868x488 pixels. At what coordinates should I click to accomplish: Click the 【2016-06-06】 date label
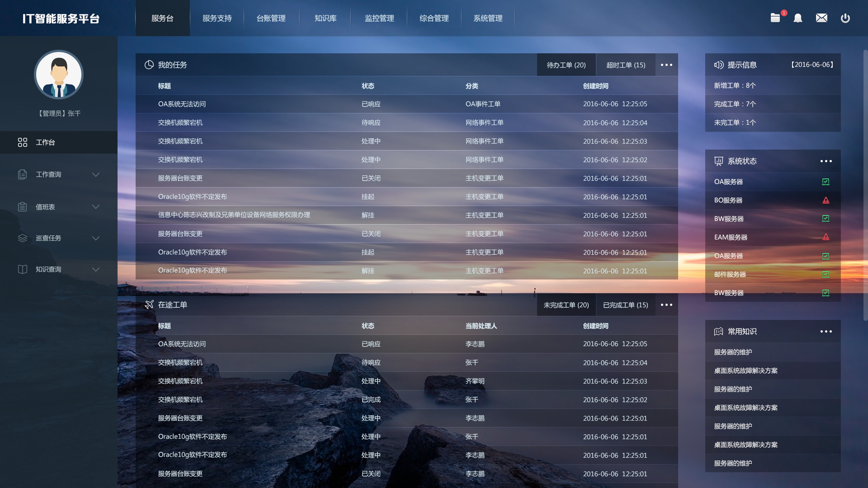(x=812, y=65)
